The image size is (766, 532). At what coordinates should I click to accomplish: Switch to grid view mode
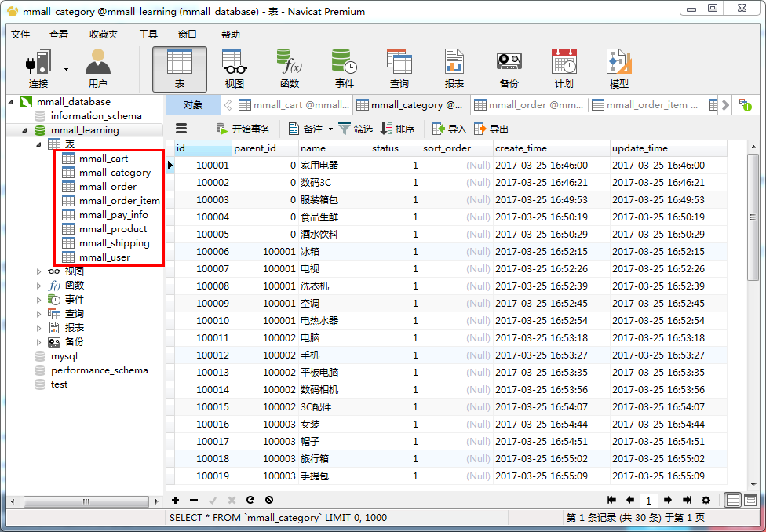pos(732,500)
